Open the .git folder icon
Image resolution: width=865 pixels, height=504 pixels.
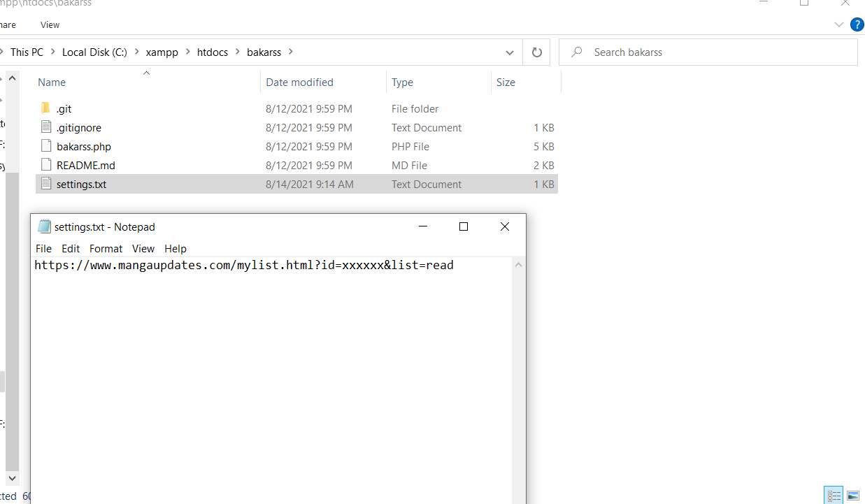coord(45,108)
